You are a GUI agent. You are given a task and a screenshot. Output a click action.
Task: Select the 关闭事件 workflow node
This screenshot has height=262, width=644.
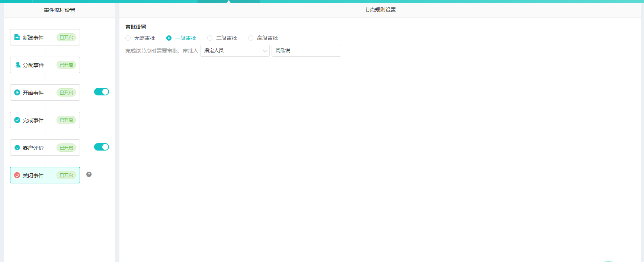point(45,175)
